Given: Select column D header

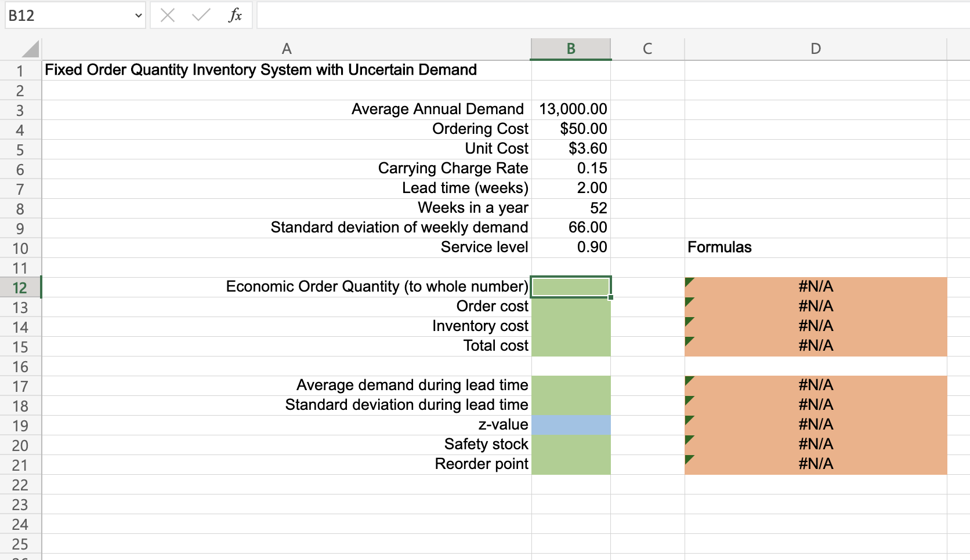Looking at the screenshot, I should [x=816, y=49].
